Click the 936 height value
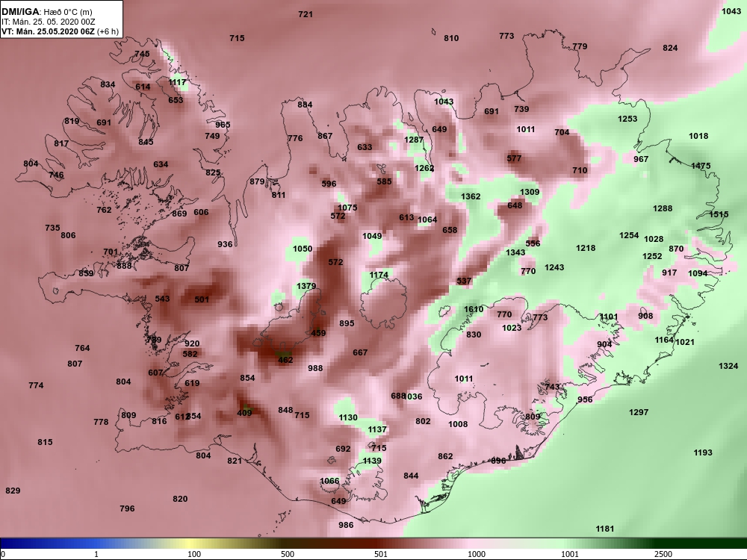Screen dimensions: 747x560 225,244
